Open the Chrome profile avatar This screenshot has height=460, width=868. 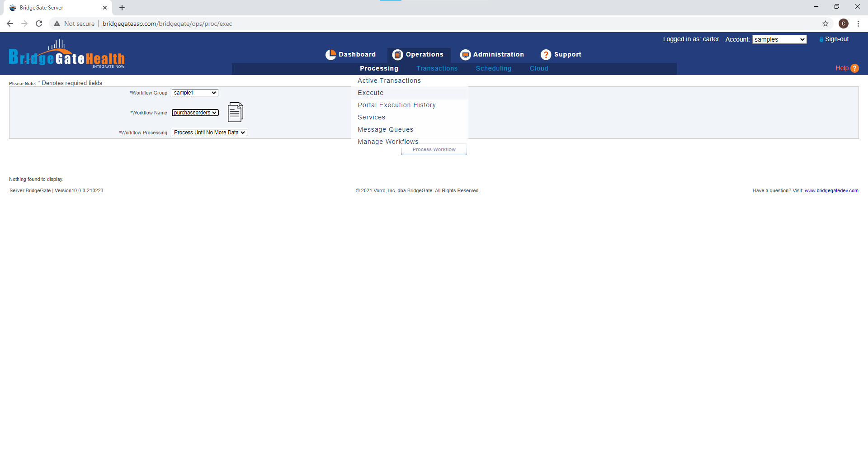click(x=843, y=24)
